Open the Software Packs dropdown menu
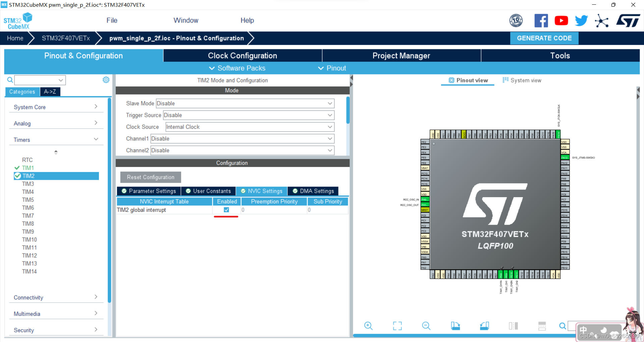Viewport: 644px width, 342px height. [237, 68]
